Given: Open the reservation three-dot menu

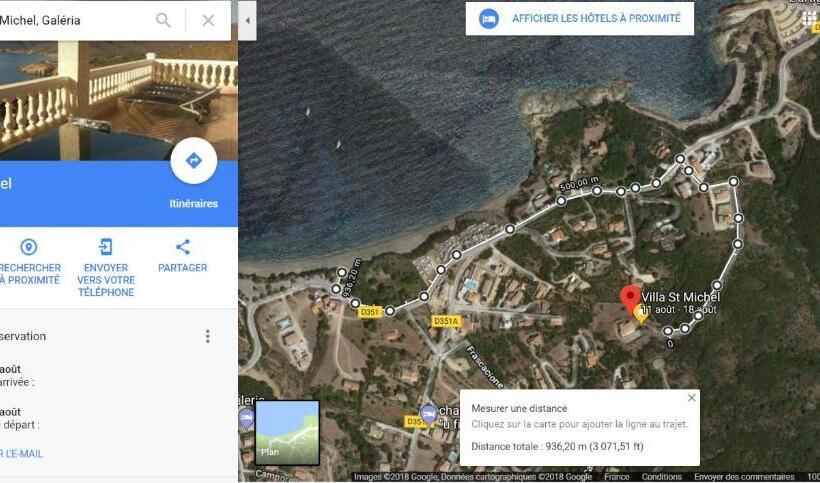Looking at the screenshot, I should 208,336.
